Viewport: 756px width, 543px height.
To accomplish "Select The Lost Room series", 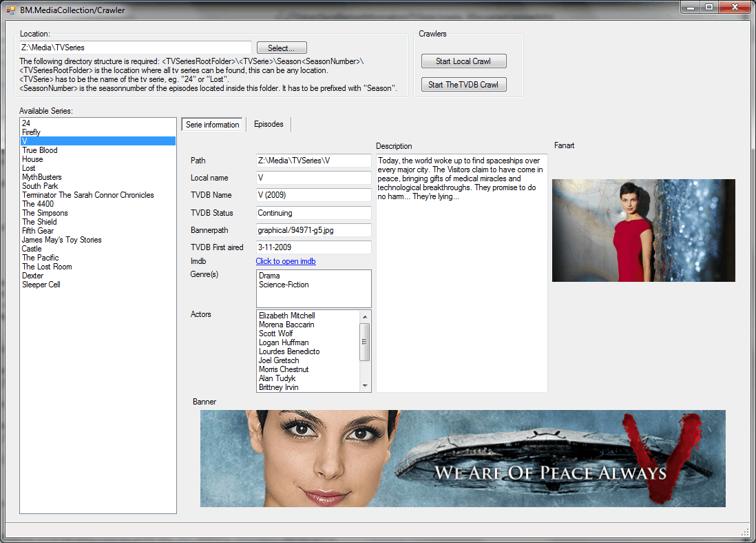I will [x=98, y=267].
